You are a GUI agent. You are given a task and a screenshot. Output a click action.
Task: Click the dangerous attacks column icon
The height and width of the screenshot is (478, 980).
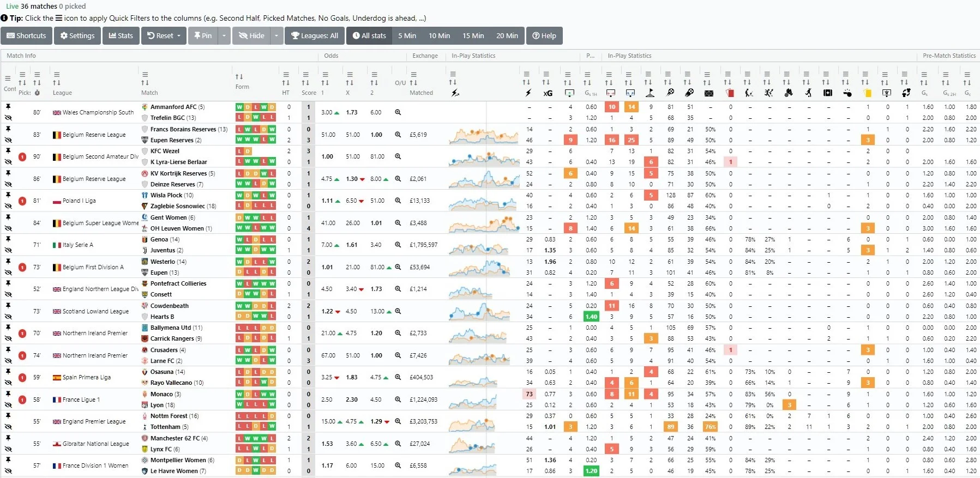[x=689, y=93]
